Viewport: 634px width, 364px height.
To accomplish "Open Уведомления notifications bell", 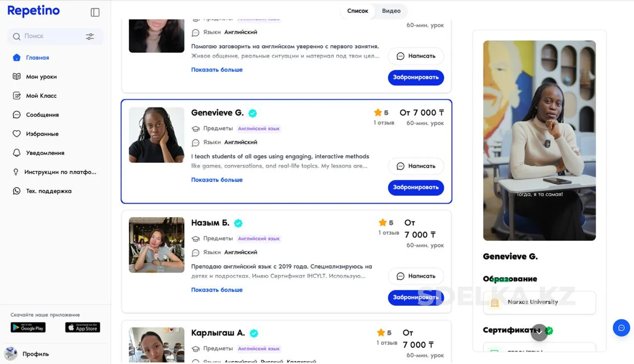I will click(x=17, y=153).
